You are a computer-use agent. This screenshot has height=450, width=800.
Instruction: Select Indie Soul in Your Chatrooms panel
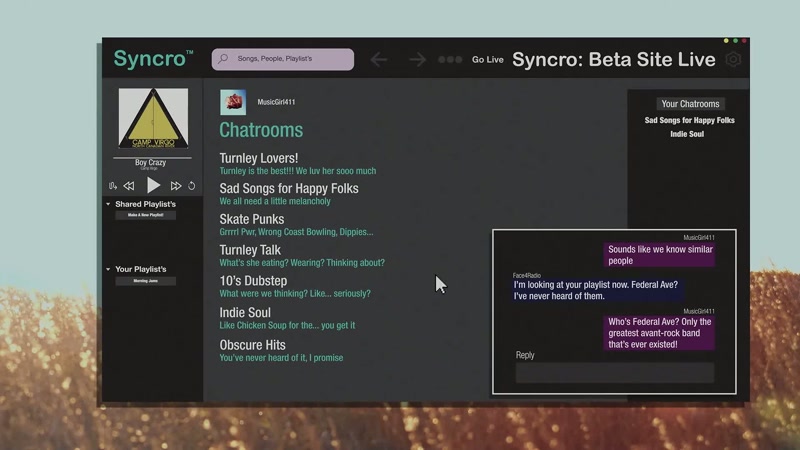pyautogui.click(x=687, y=134)
